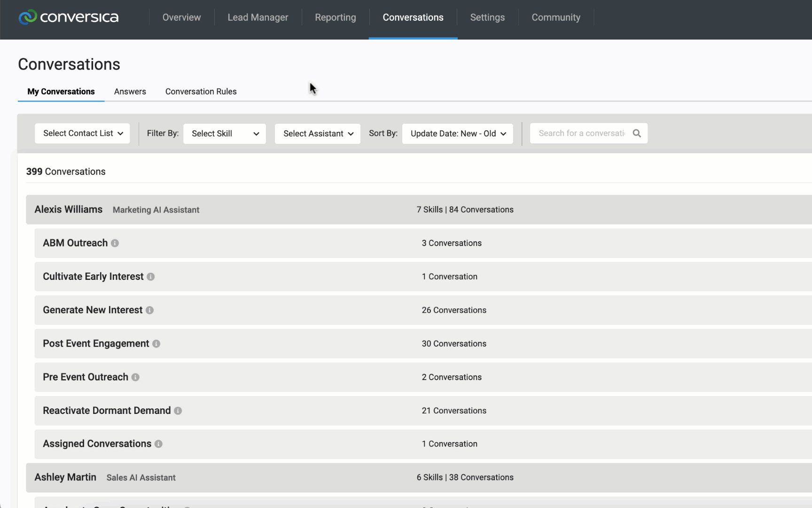
Task: Click info icon next to Reactivate Dormant Demand
Action: click(178, 411)
